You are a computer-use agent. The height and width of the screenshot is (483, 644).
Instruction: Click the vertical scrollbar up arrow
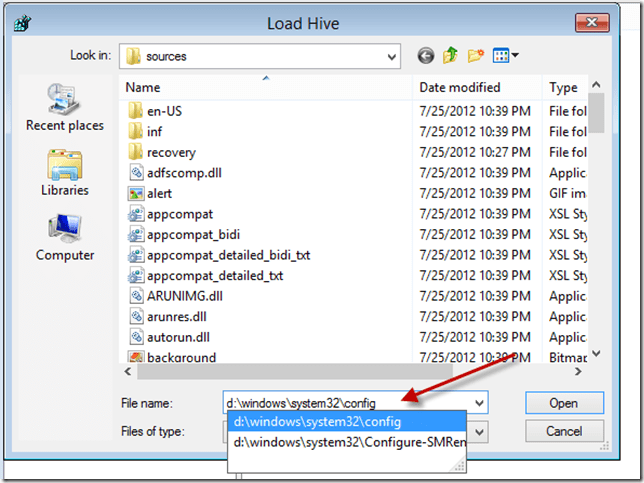(596, 85)
